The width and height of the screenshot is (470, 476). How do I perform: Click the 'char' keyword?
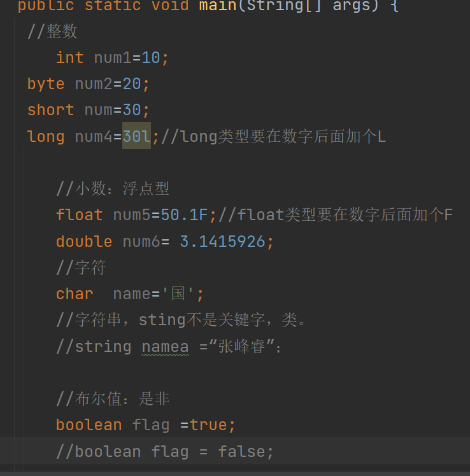(75, 293)
